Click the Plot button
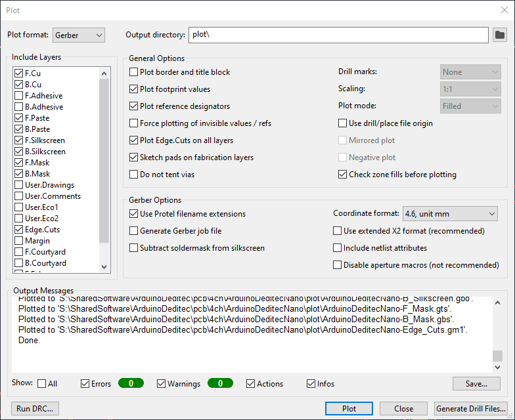The height and width of the screenshot is (420, 515). tap(349, 408)
